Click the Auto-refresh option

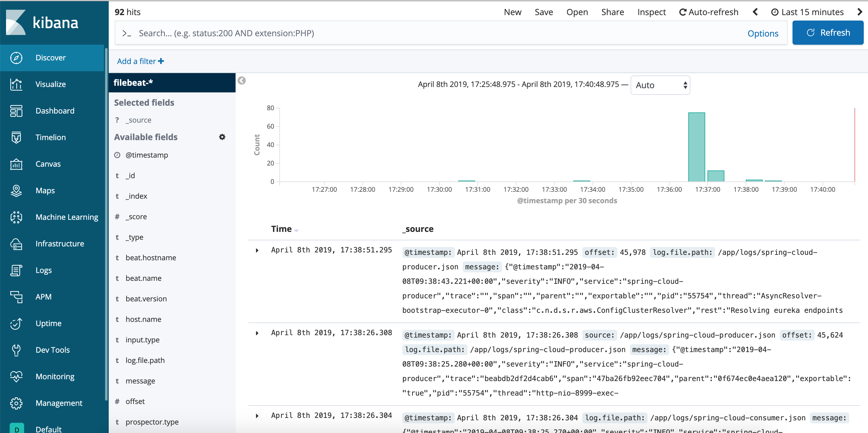coord(709,12)
